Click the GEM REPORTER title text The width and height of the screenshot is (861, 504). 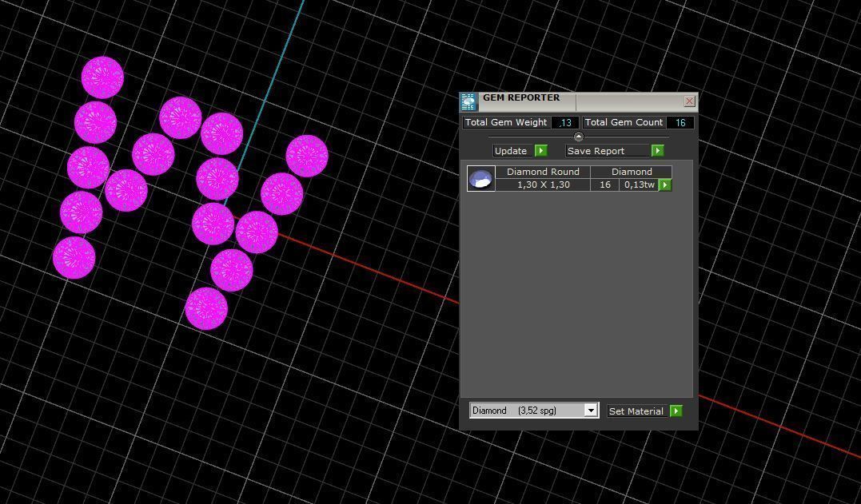point(521,97)
